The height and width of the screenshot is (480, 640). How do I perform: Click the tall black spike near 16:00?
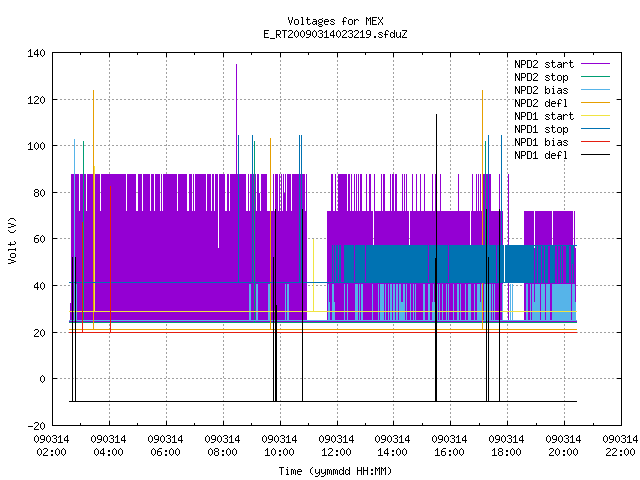[x=436, y=257]
